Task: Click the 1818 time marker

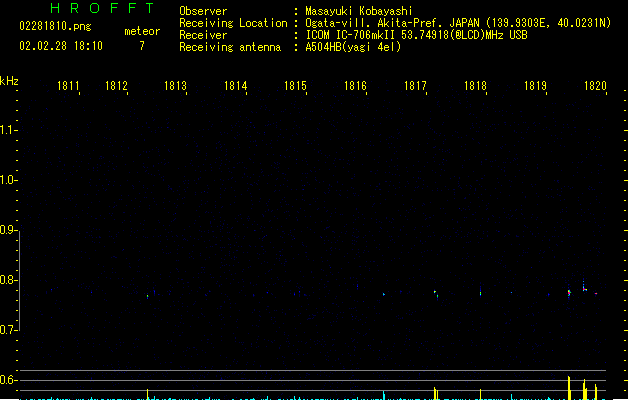Action: click(475, 86)
